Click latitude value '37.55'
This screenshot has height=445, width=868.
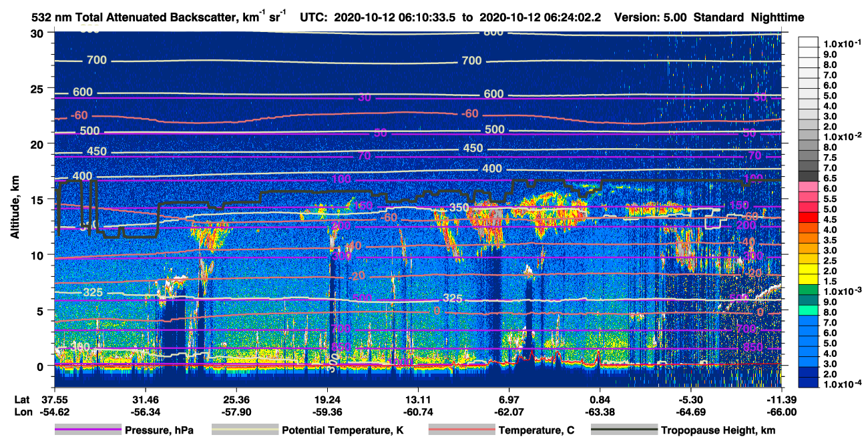coord(54,399)
